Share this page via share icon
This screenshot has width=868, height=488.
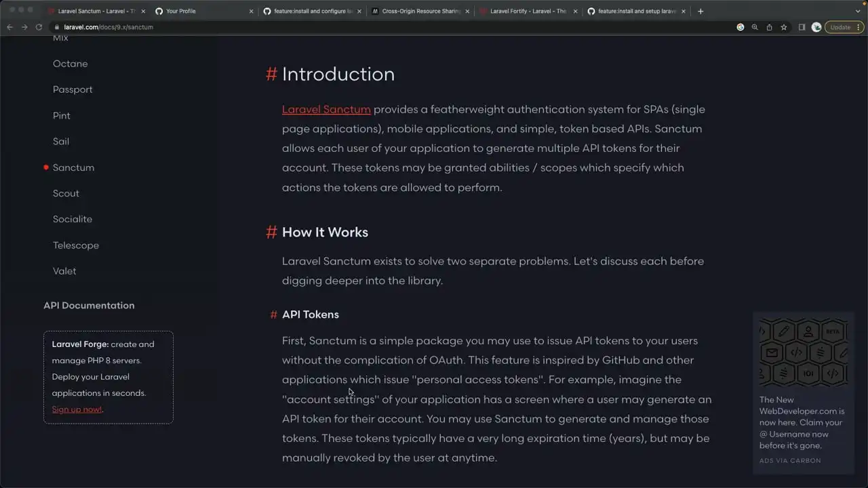pyautogui.click(x=770, y=27)
